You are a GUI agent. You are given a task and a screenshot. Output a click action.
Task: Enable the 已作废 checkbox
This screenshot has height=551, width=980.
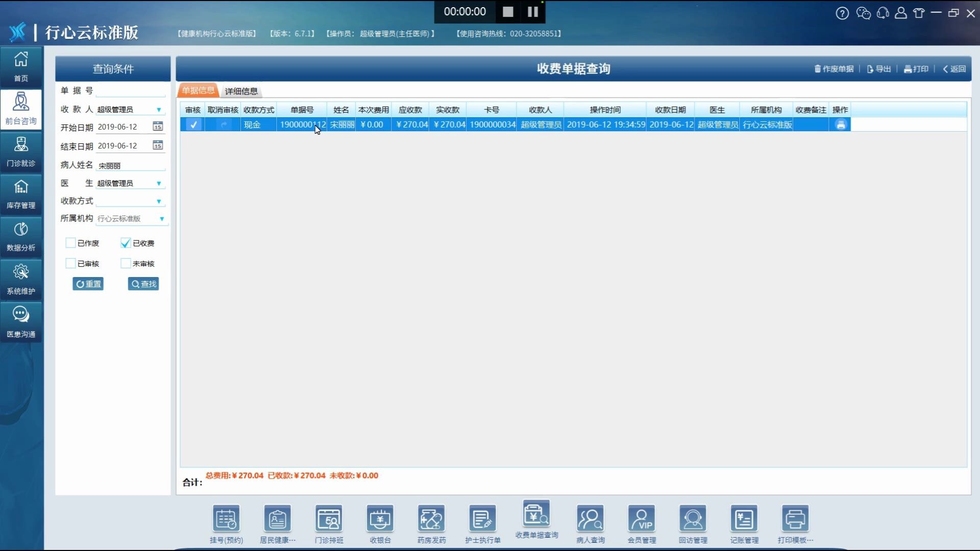70,243
